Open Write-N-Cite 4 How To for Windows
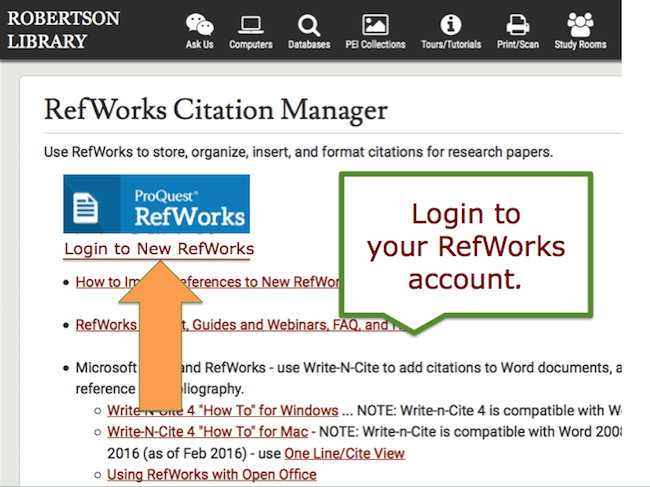This screenshot has width=650, height=487. pos(223,410)
